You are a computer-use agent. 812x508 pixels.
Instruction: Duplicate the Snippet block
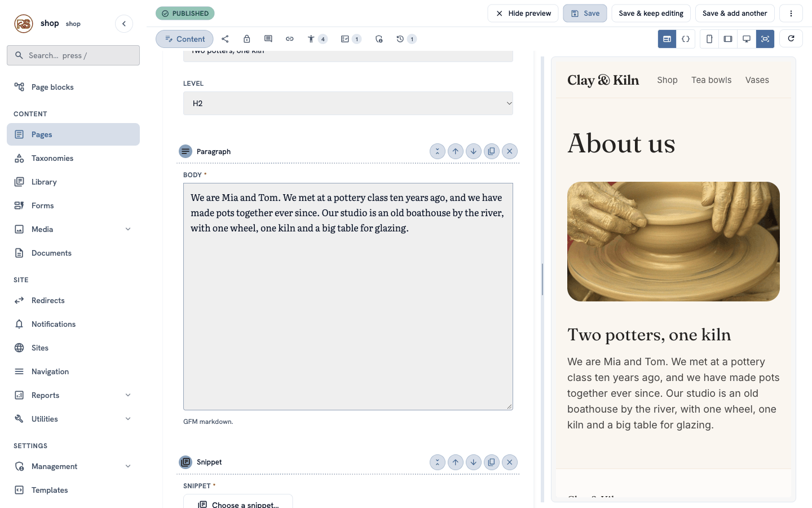coord(492,462)
